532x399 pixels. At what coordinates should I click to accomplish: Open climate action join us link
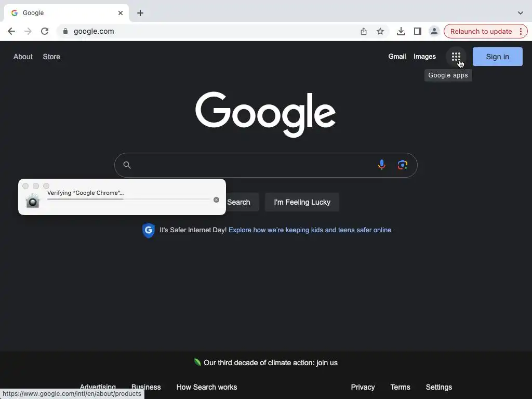[x=270, y=363]
